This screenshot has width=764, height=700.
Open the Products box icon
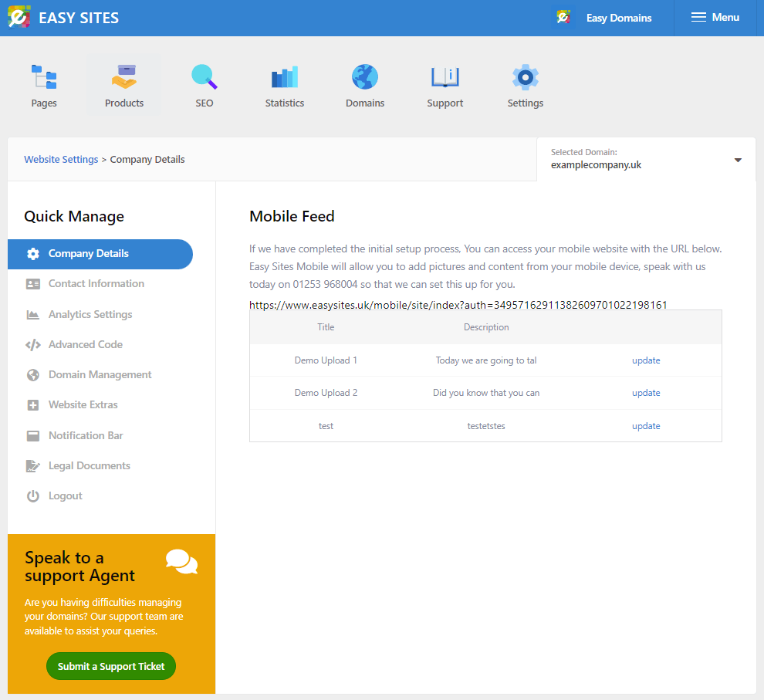point(124,77)
